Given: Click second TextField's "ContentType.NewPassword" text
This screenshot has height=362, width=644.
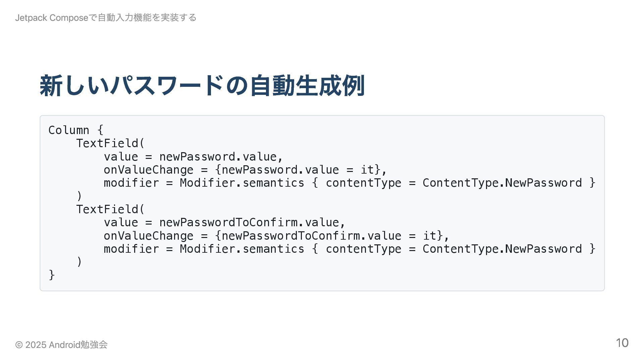Looking at the screenshot, I should (502, 249).
